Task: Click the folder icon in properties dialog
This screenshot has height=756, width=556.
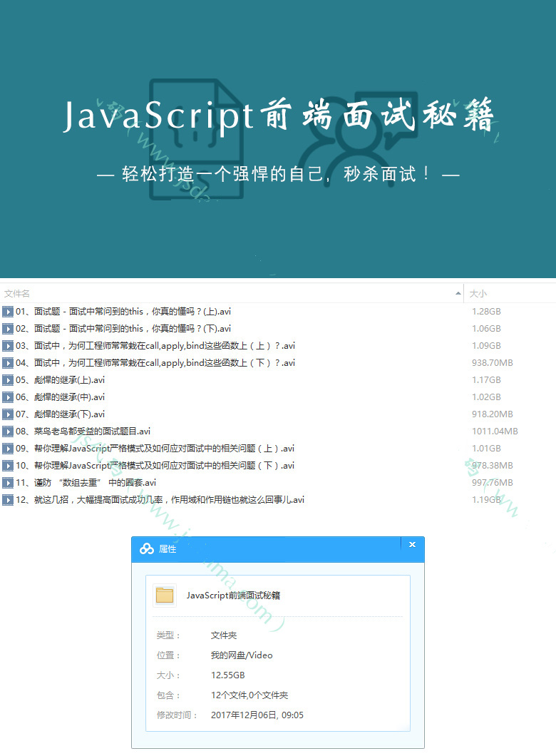Action: tap(165, 596)
